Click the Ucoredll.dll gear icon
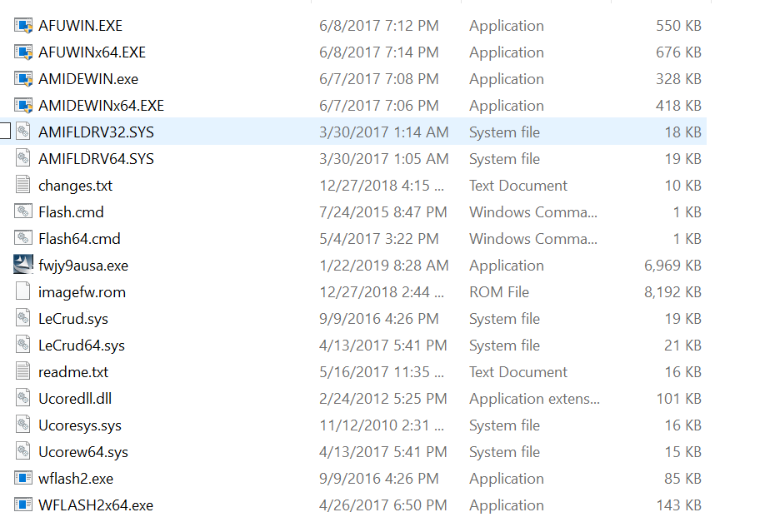The image size is (770, 532). (x=23, y=398)
